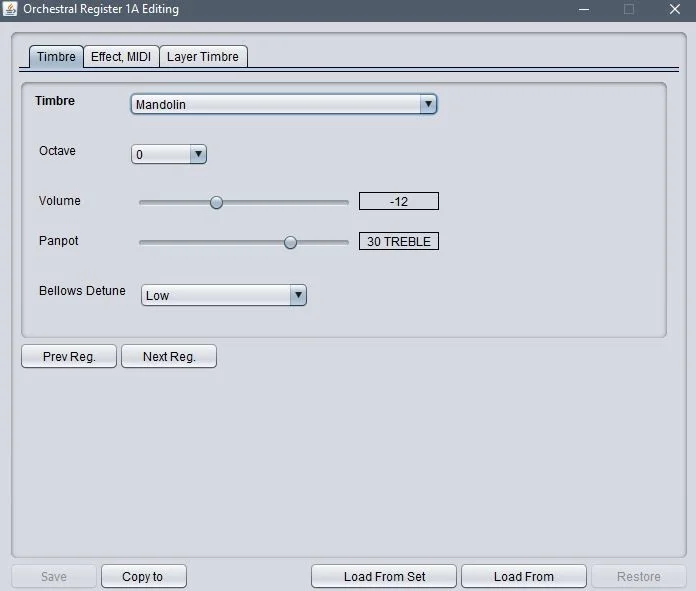Screen dimensions: 696x591
Task: Open the Octave dropdown showing 0
Action: click(169, 154)
